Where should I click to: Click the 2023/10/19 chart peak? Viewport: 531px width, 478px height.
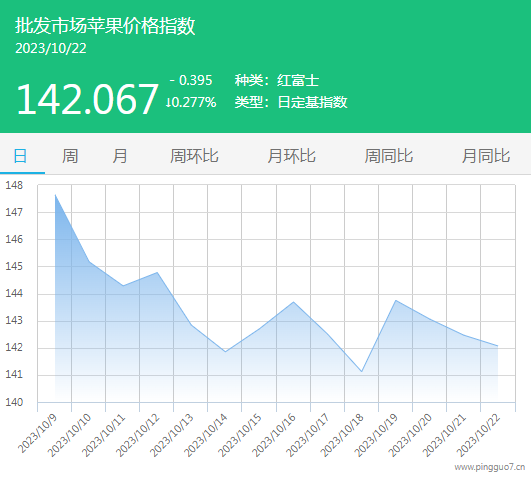(396, 300)
